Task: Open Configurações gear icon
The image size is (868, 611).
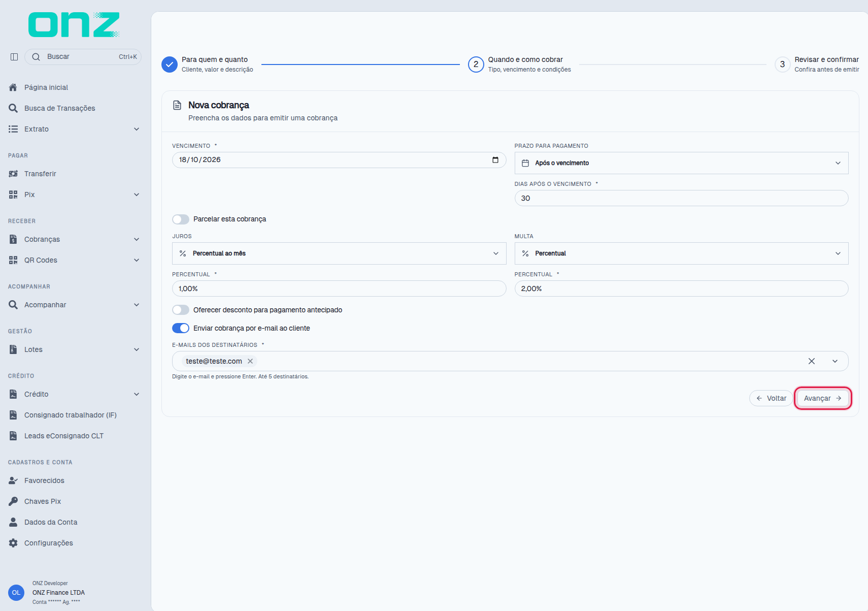Action: coord(13,543)
